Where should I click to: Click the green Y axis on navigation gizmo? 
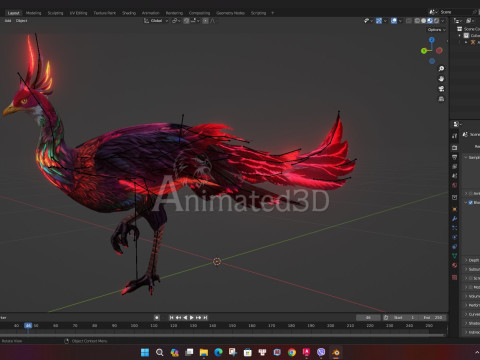[424, 51]
